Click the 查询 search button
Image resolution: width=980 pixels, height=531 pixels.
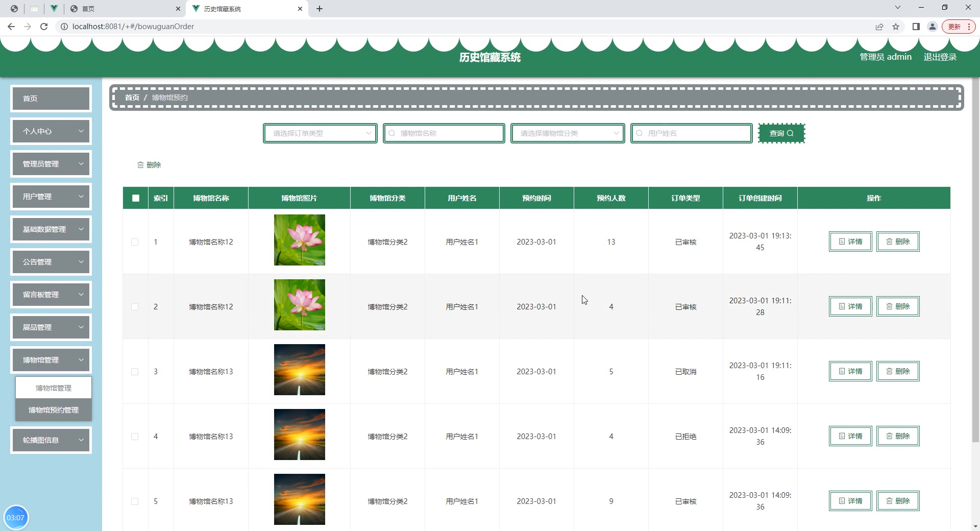(781, 133)
